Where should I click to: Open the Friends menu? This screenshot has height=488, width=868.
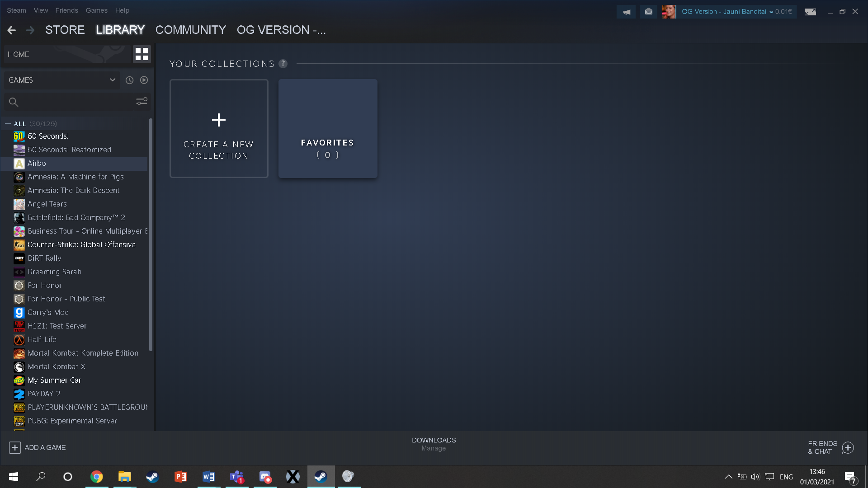coord(67,10)
